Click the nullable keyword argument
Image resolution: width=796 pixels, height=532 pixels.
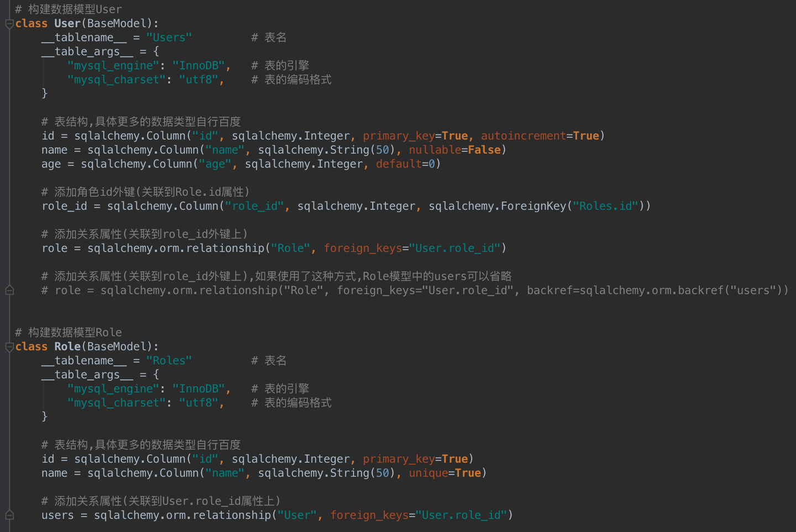click(x=435, y=150)
